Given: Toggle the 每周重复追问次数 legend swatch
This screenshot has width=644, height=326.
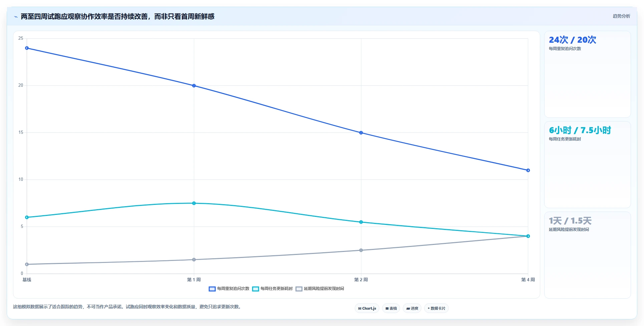Looking at the screenshot, I should [x=212, y=289].
